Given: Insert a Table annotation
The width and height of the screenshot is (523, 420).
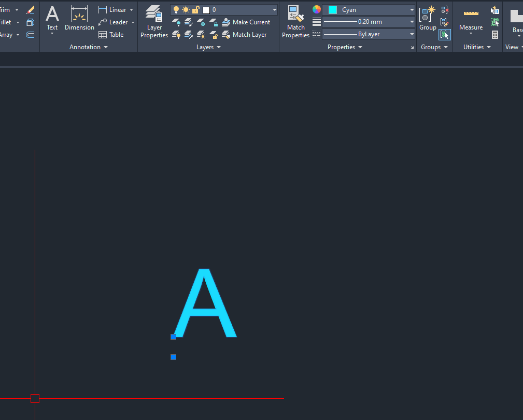Looking at the screenshot, I should coord(111,35).
